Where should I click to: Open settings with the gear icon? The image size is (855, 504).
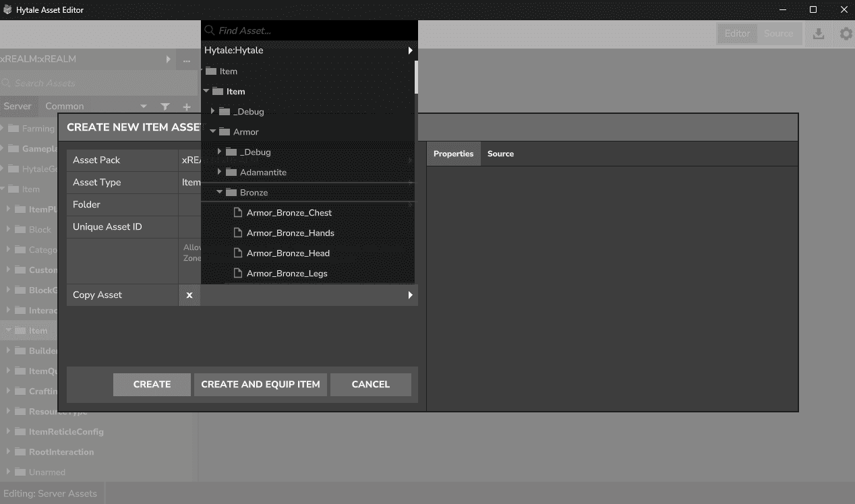[x=846, y=34]
